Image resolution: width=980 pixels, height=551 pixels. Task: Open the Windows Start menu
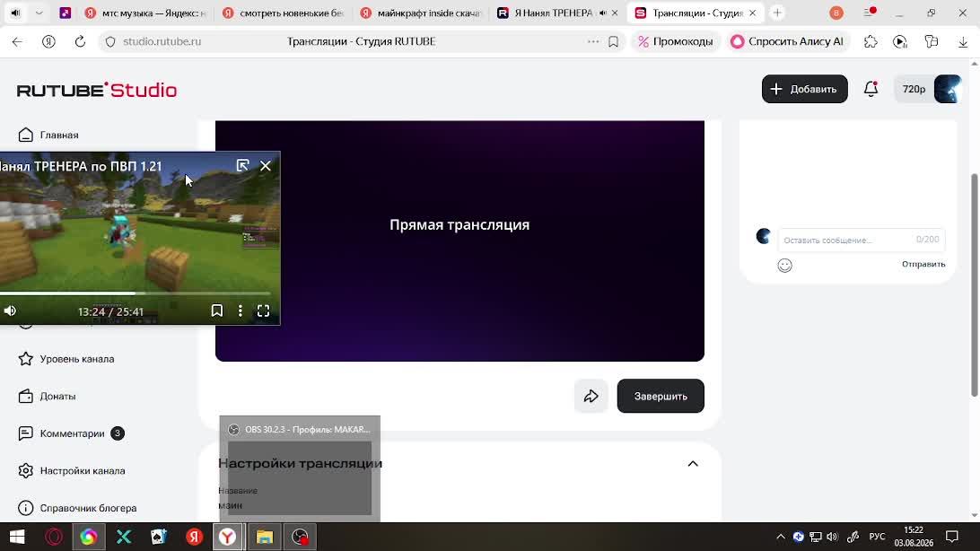tap(17, 537)
